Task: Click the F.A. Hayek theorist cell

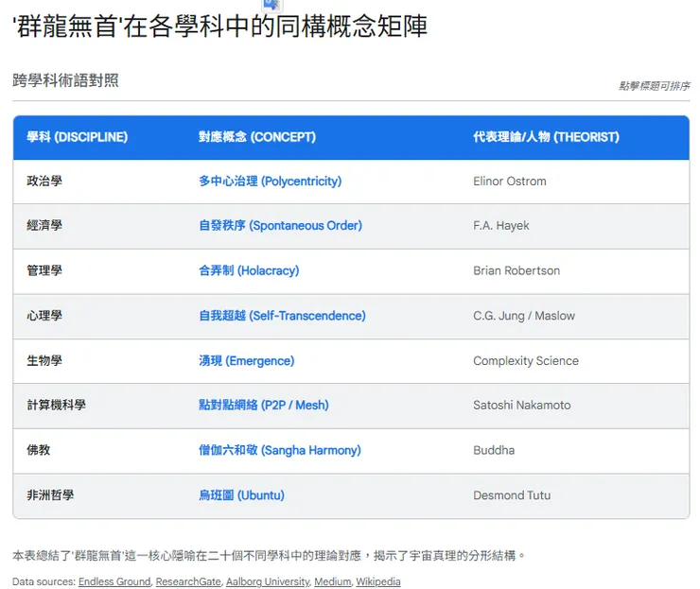Action: tap(501, 225)
